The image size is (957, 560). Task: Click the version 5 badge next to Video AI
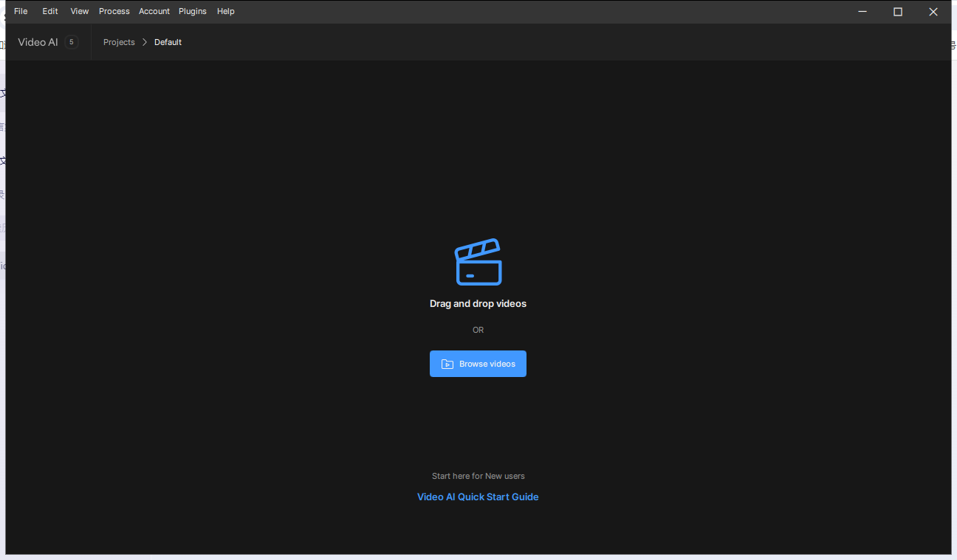click(x=71, y=41)
